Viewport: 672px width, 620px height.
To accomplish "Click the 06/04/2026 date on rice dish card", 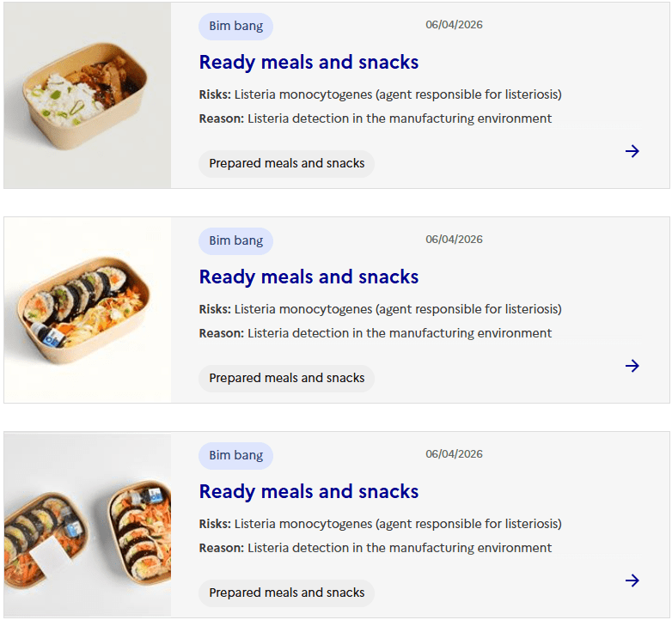I will [454, 25].
